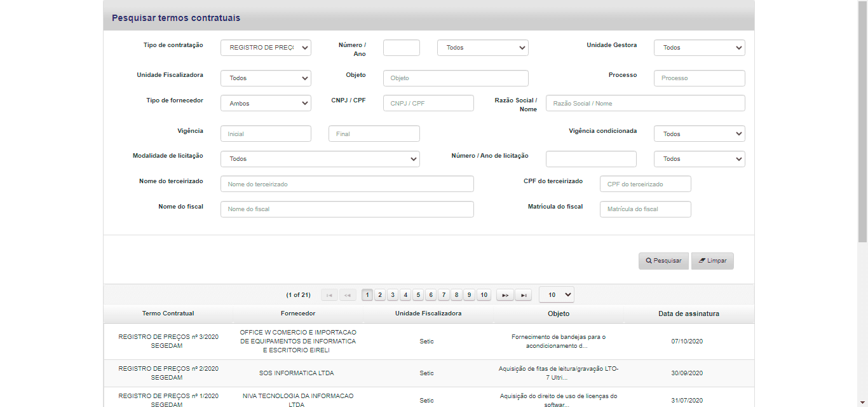Jump to last page in paginator
The image size is (868, 407).
click(523, 295)
